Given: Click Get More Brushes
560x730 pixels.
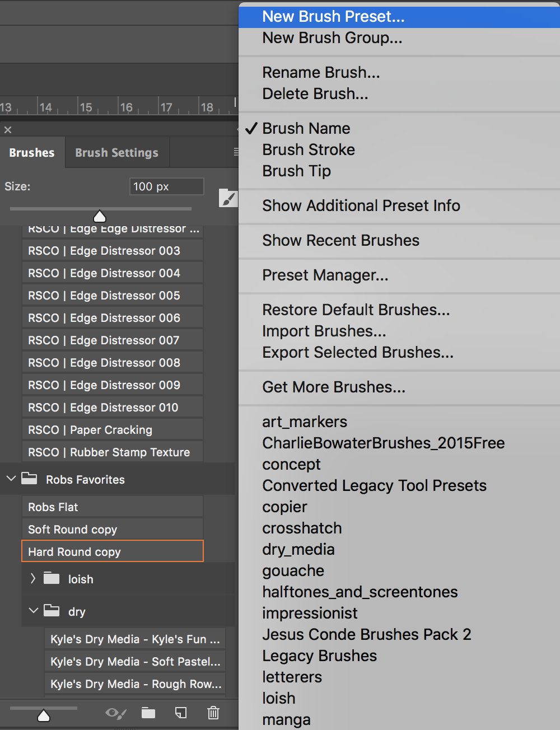Looking at the screenshot, I should tap(399, 387).
